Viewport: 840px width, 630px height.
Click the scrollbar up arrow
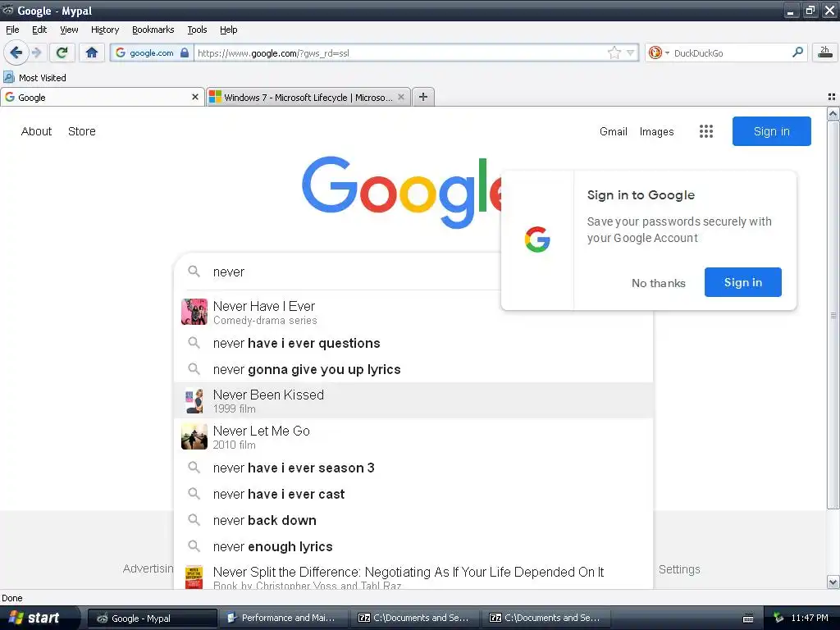(x=833, y=113)
